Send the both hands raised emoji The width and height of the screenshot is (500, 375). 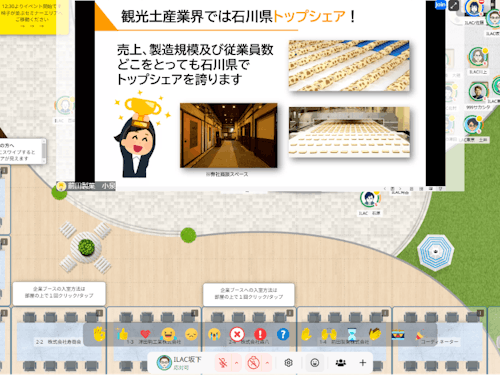329,334
